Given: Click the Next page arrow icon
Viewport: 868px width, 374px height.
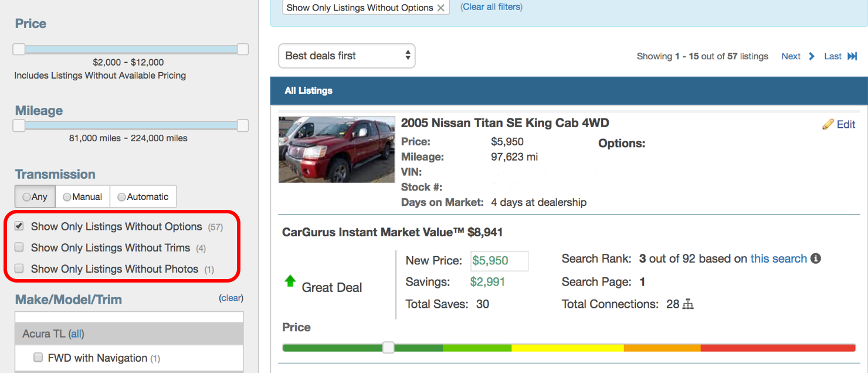Looking at the screenshot, I should (812, 56).
